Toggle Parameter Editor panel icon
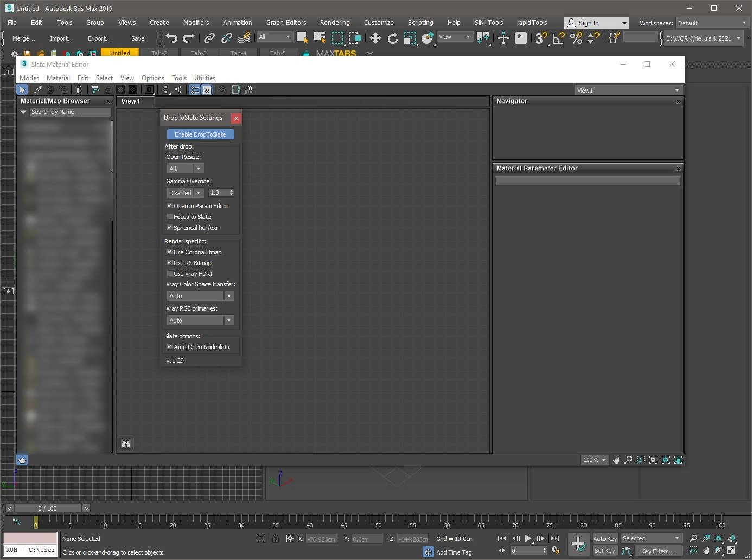 207,89
